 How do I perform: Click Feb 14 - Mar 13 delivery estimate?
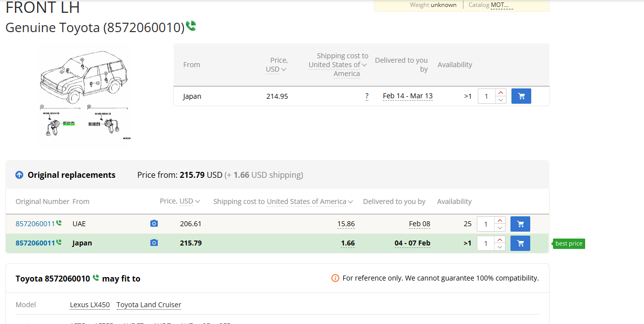click(408, 96)
